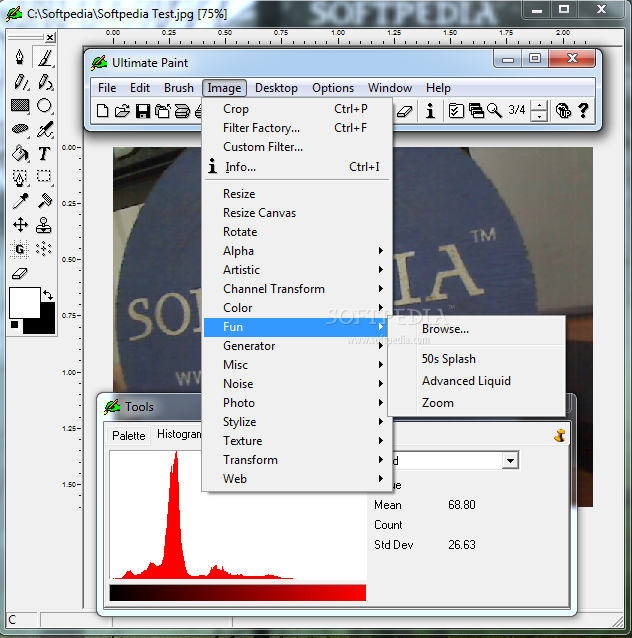Click the New document toolbar icon

tap(103, 111)
